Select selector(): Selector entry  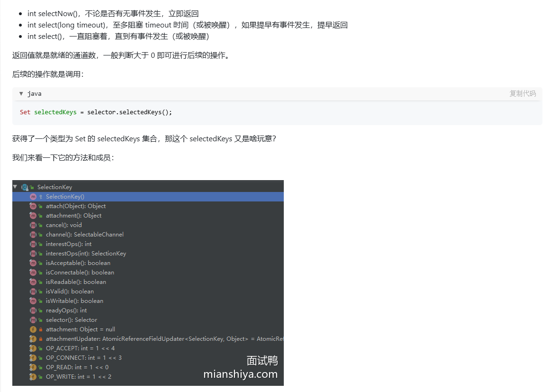point(72,320)
